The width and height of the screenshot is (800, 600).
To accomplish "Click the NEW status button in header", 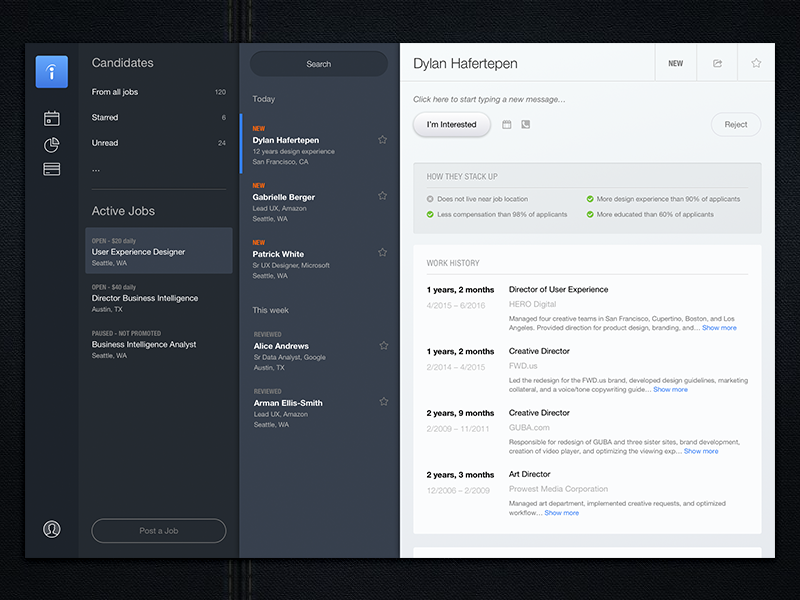I will (x=676, y=63).
